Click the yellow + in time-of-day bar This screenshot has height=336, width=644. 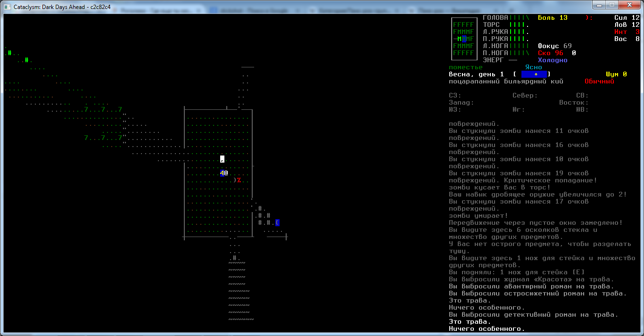(536, 74)
